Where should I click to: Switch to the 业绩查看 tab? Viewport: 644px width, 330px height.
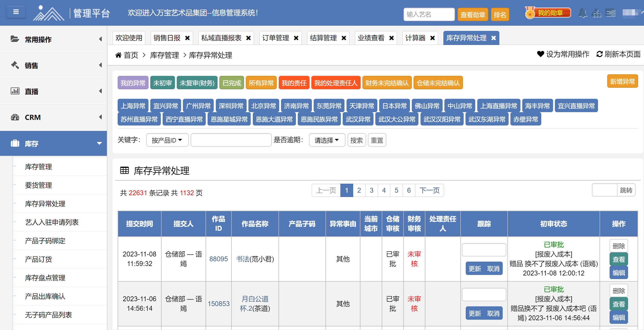(x=371, y=38)
